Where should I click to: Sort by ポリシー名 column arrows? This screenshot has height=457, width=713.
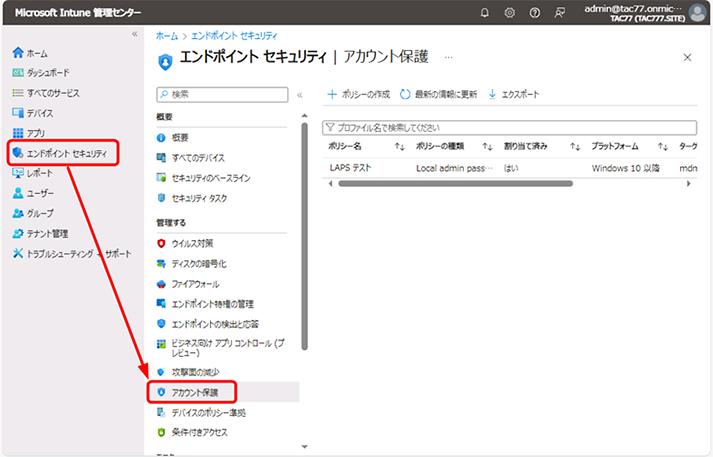click(400, 146)
